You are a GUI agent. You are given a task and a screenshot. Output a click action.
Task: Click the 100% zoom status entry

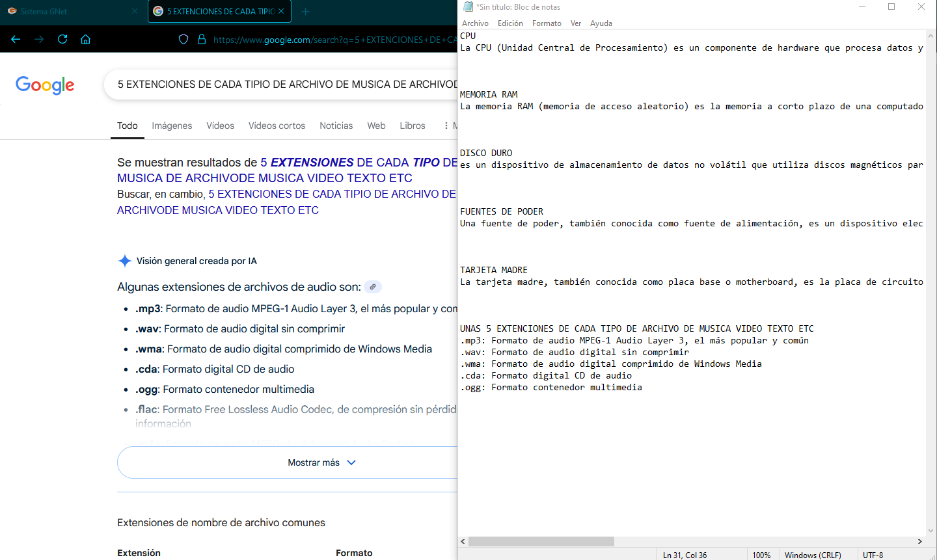click(761, 555)
